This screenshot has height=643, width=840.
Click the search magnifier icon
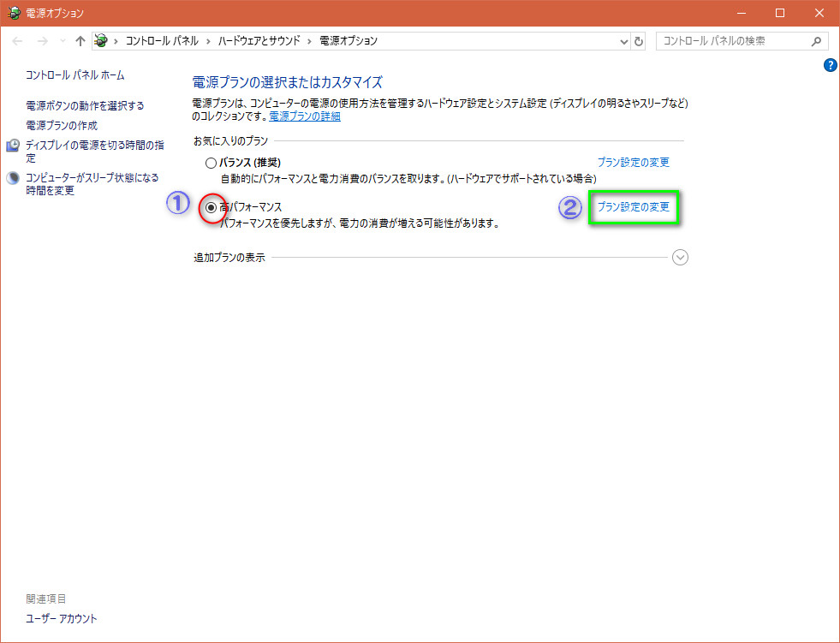(x=816, y=41)
